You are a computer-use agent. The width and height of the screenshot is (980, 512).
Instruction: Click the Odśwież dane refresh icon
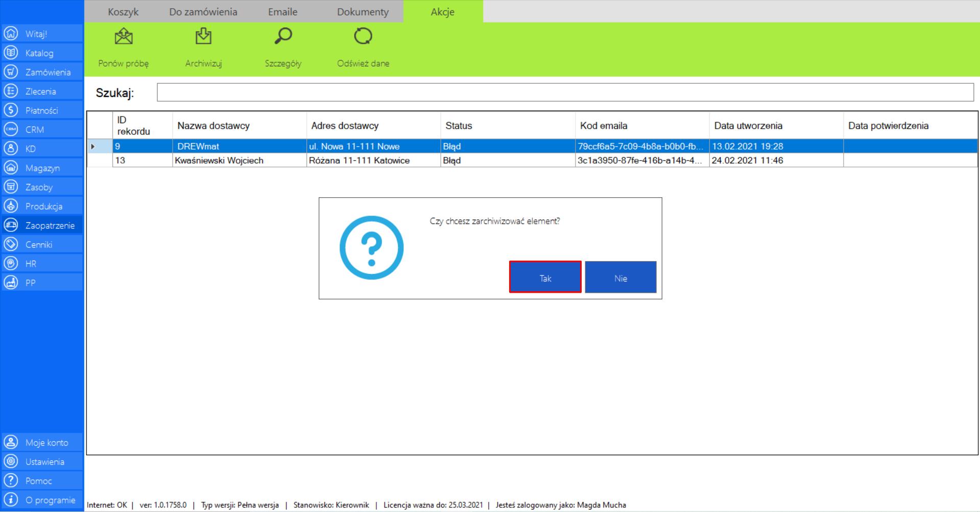pyautogui.click(x=363, y=36)
